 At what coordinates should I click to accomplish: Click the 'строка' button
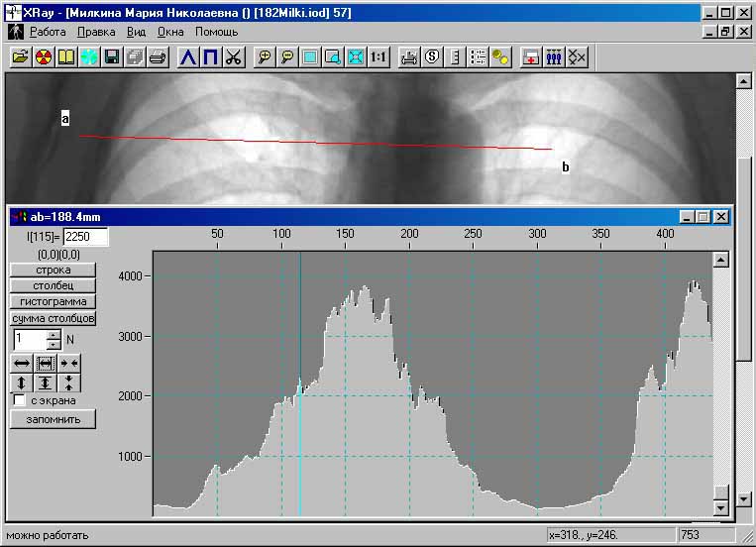[54, 270]
